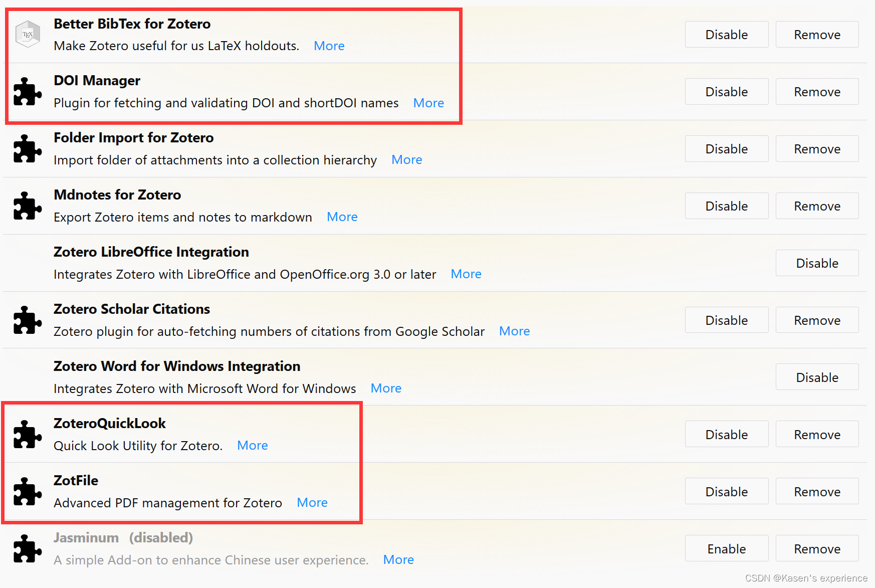Image resolution: width=875 pixels, height=588 pixels.
Task: Select the ZoteroQuickLook title
Action: coord(110,423)
